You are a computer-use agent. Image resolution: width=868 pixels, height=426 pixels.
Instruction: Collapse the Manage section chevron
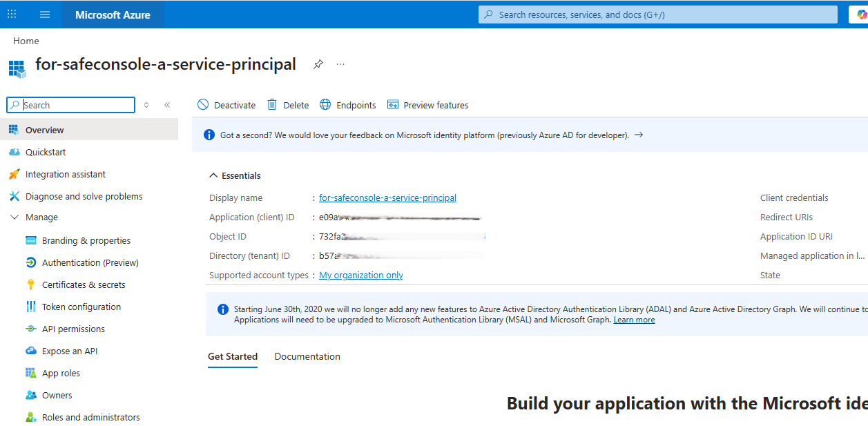14,217
